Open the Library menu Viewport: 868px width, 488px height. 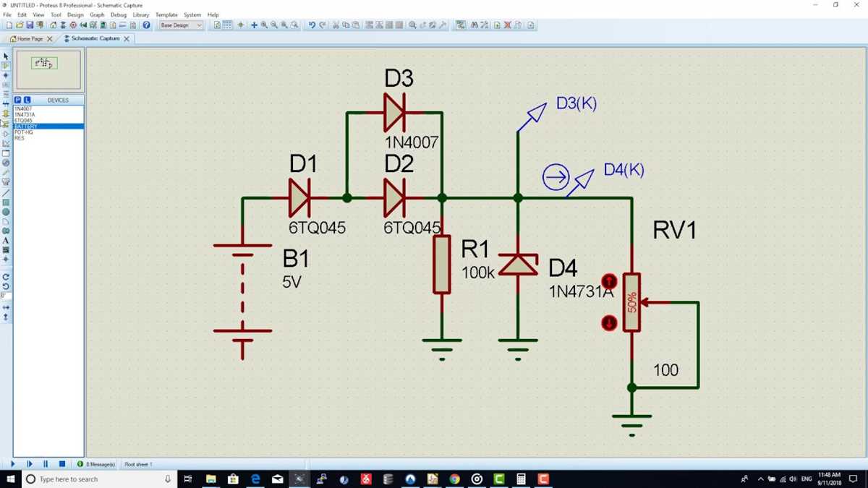tap(141, 14)
